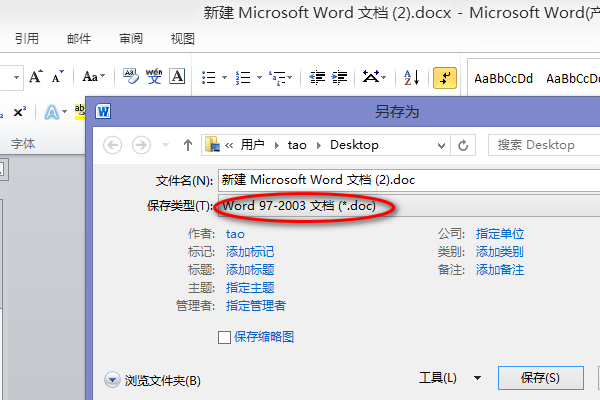Click 添加备注 to add comments

(x=500, y=270)
